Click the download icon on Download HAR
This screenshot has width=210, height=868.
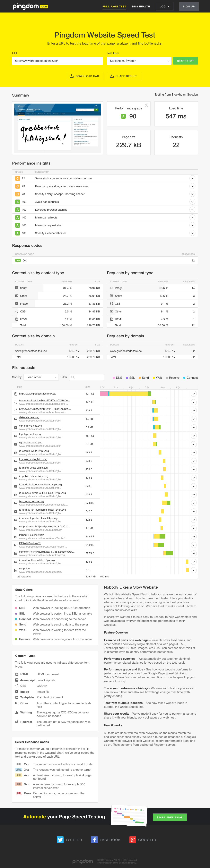click(72, 76)
